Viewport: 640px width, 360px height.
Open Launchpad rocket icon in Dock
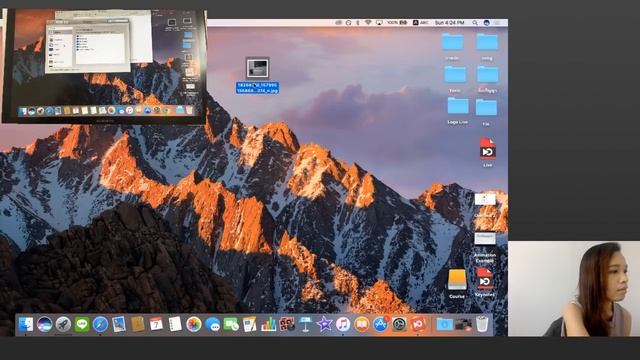[x=63, y=324]
